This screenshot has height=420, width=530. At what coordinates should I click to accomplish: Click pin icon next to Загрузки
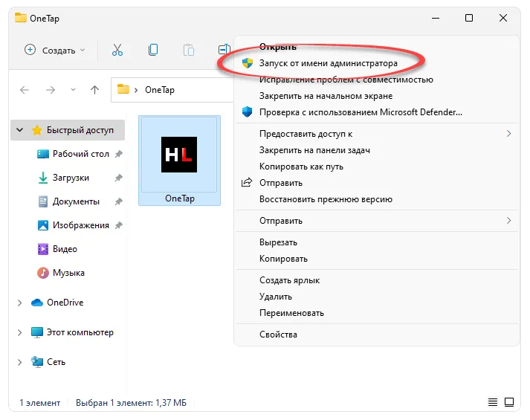point(119,178)
